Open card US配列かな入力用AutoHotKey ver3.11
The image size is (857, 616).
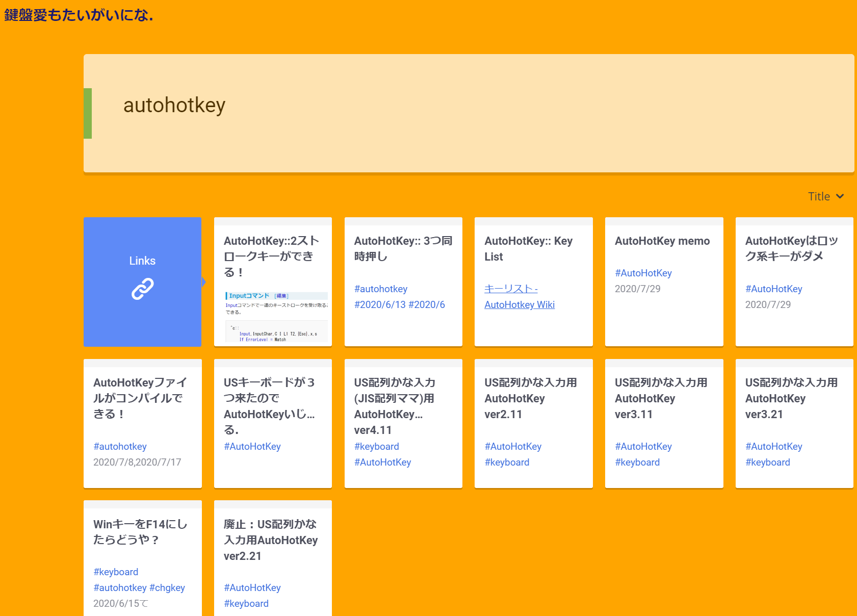[664, 424]
